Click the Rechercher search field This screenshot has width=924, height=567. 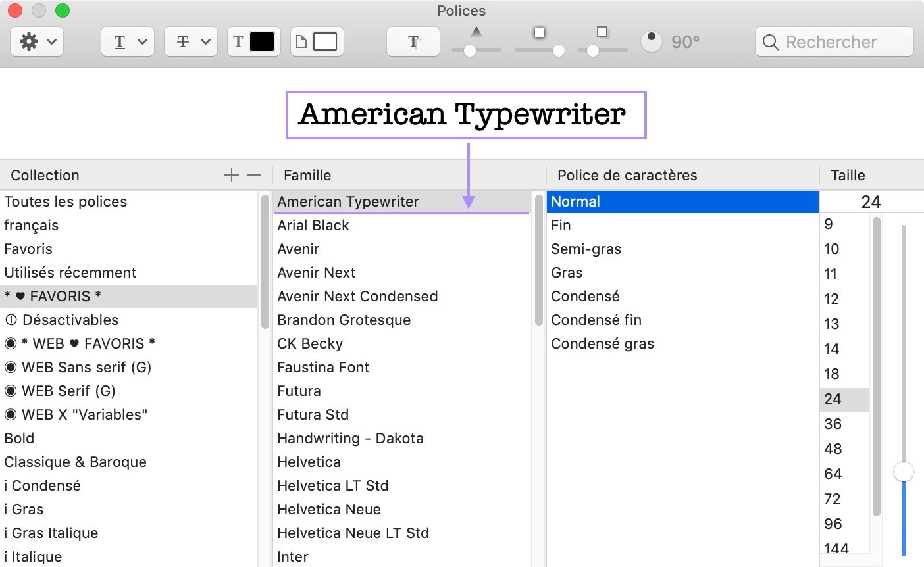[x=834, y=42]
